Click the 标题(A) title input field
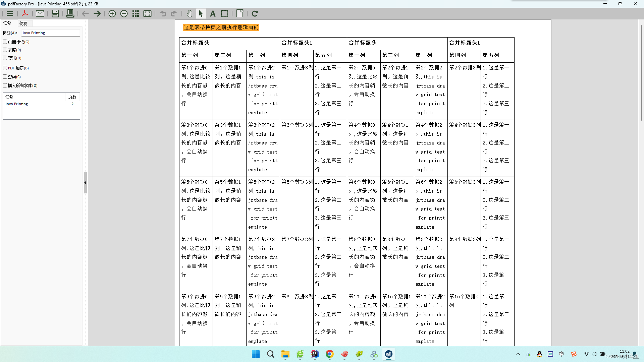This screenshot has width=644, height=362. pyautogui.click(x=51, y=33)
